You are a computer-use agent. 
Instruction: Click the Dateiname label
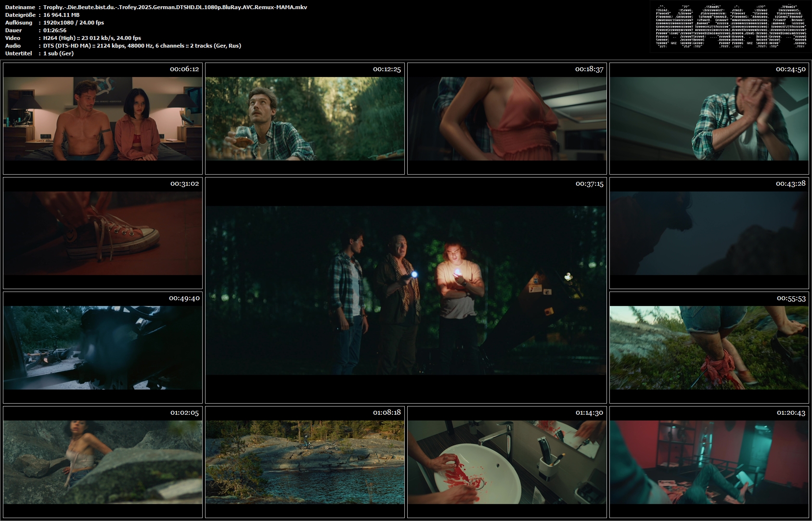(20, 7)
